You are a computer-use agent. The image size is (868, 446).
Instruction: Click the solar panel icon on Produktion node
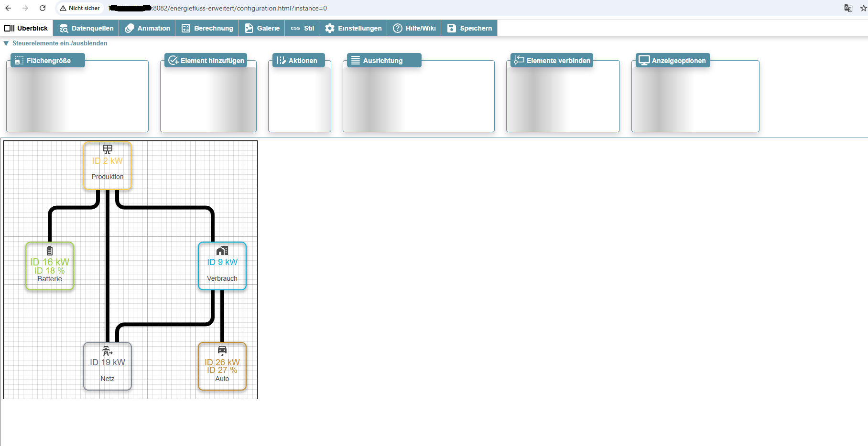click(x=107, y=149)
